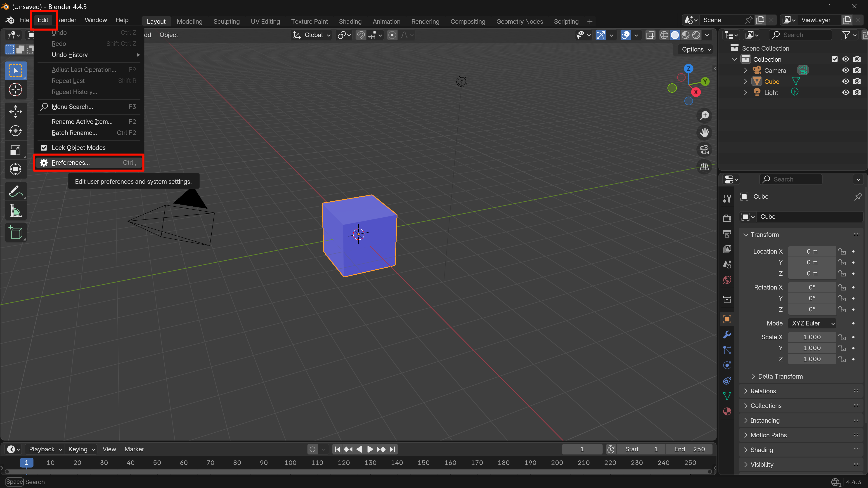
Task: Open Menu Search entry
Action: 89,107
